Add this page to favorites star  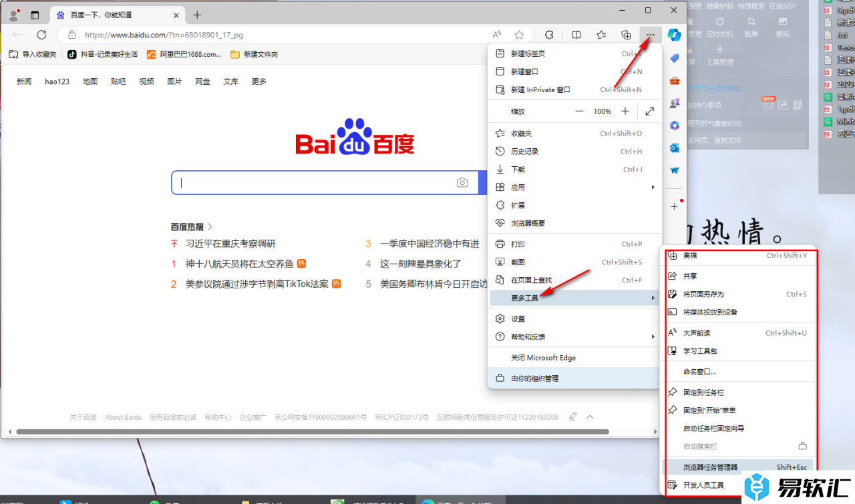tap(519, 35)
